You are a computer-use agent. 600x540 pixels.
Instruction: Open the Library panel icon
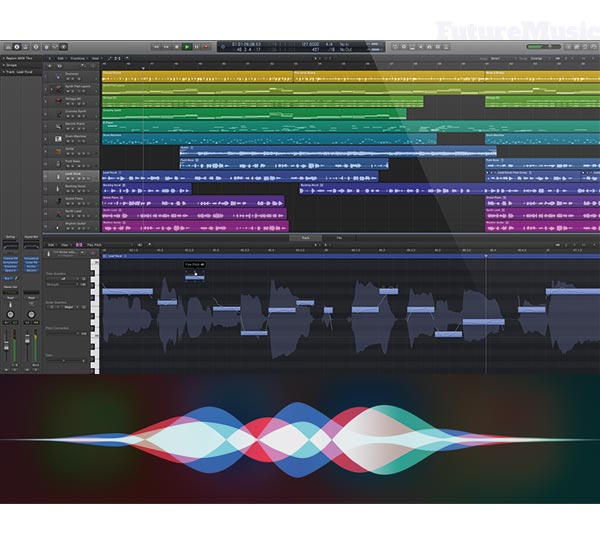8,47
